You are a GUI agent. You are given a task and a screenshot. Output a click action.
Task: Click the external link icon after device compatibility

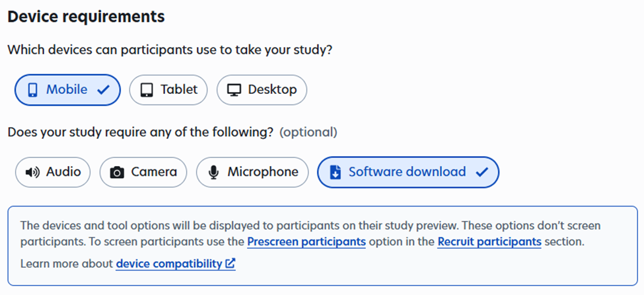tap(230, 264)
